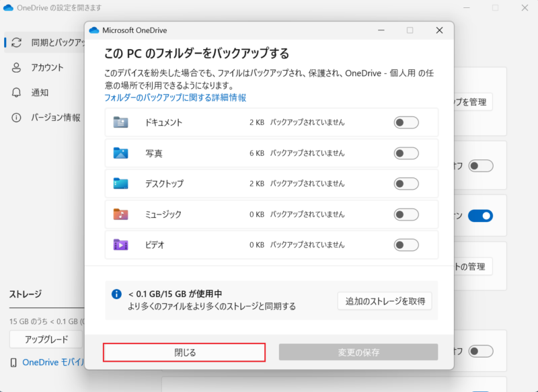This screenshot has width=538, height=392.
Task: Open バージョン情報 page in sidebar
Action: pyautogui.click(x=44, y=118)
